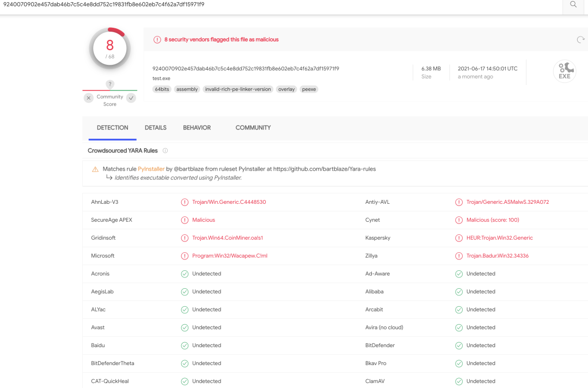Click the overlay tag

pyautogui.click(x=286, y=89)
